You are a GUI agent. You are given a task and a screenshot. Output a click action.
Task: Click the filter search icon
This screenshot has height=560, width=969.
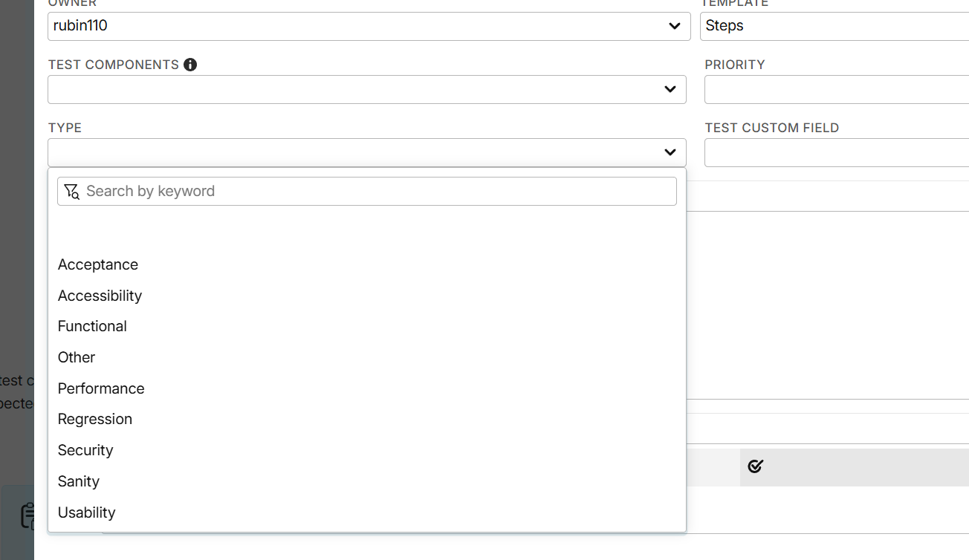point(71,192)
